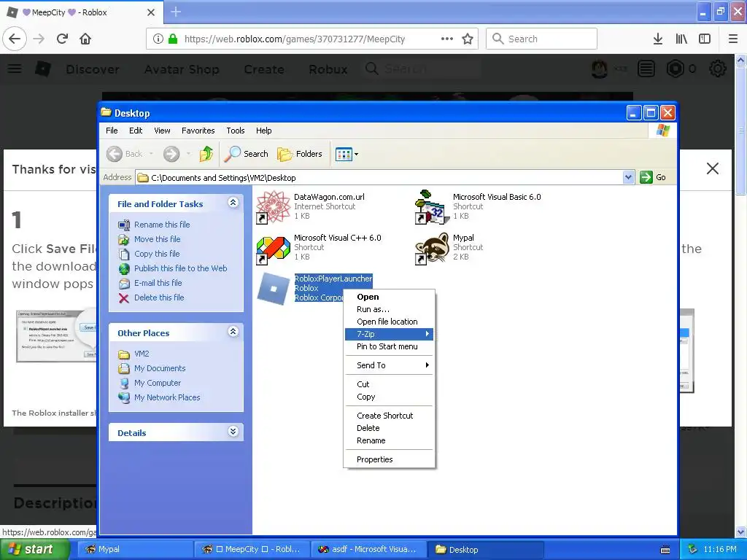747x560 pixels.
Task: Click the browser downloads arrow icon
Action: pyautogui.click(x=658, y=39)
